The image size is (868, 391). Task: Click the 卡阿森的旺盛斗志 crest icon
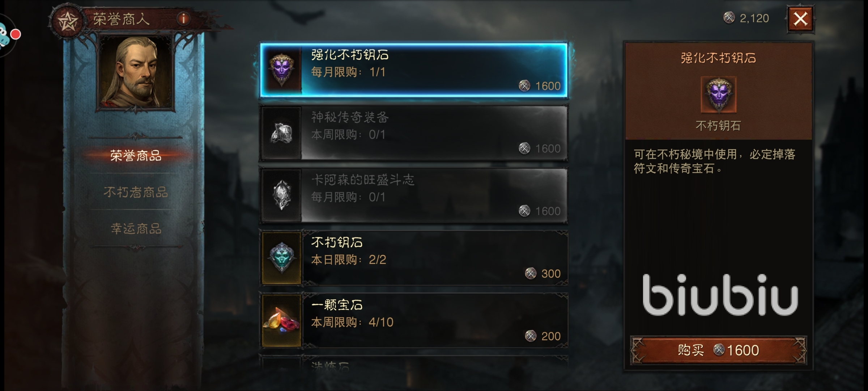click(x=282, y=195)
